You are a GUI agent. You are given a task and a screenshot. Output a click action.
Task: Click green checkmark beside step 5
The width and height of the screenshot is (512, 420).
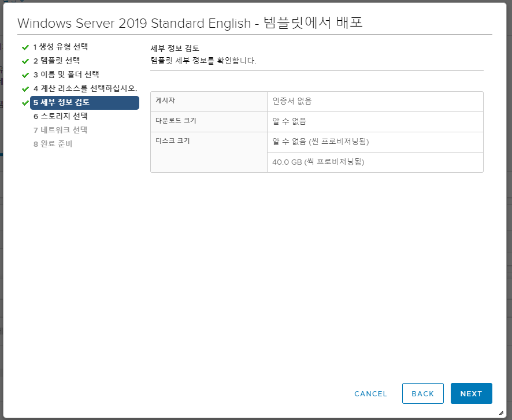click(25, 103)
